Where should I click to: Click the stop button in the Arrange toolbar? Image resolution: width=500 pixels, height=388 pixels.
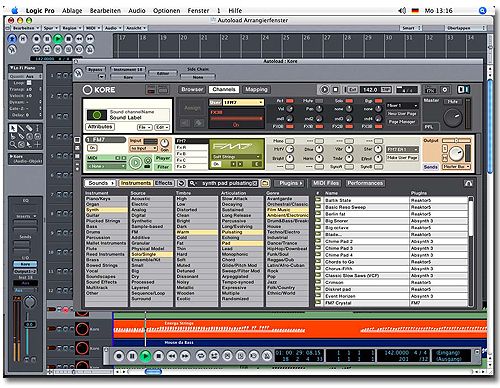pyautogui.click(x=69, y=39)
